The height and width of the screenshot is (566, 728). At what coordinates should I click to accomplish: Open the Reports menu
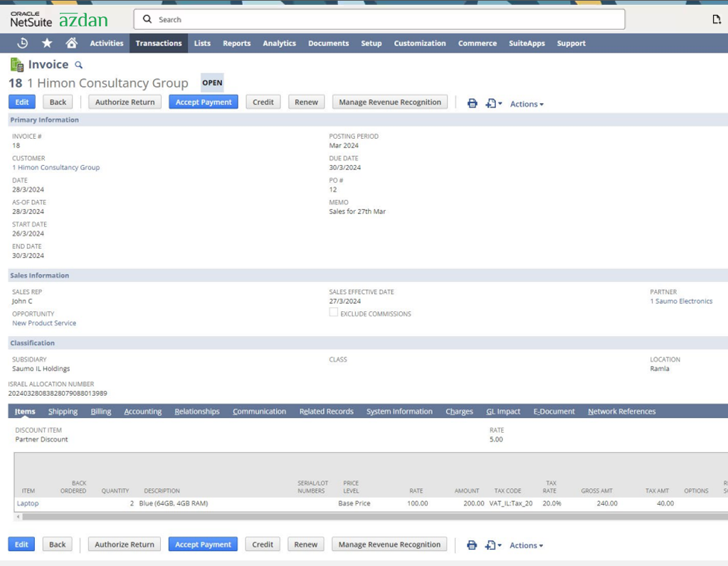[x=236, y=43]
